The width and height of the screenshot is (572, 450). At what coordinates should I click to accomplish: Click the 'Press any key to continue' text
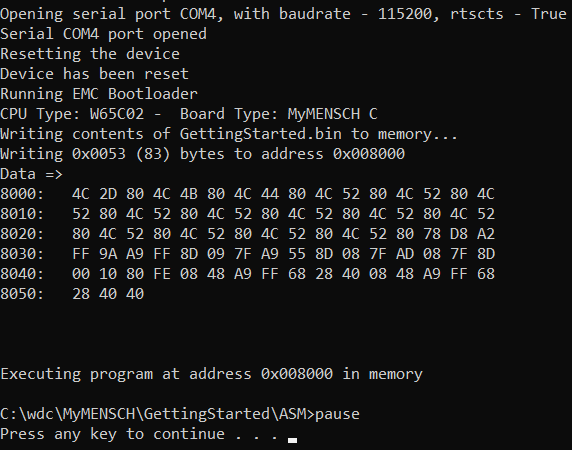[x=112, y=434]
